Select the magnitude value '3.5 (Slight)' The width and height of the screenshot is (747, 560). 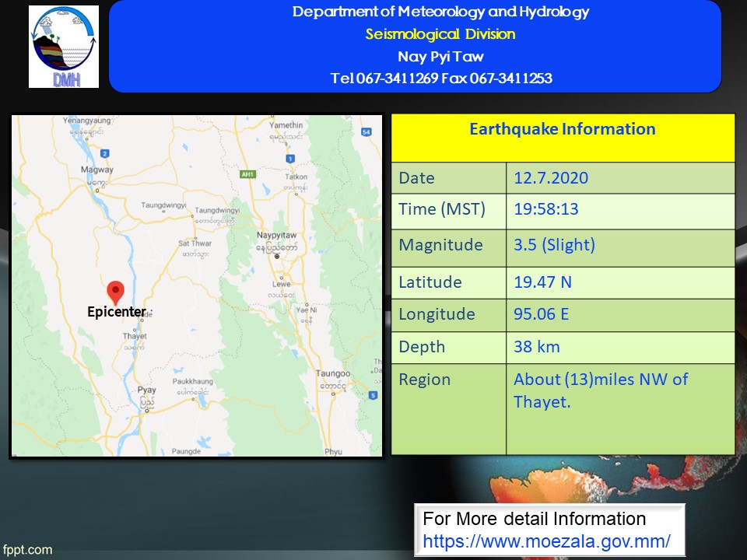(x=555, y=245)
